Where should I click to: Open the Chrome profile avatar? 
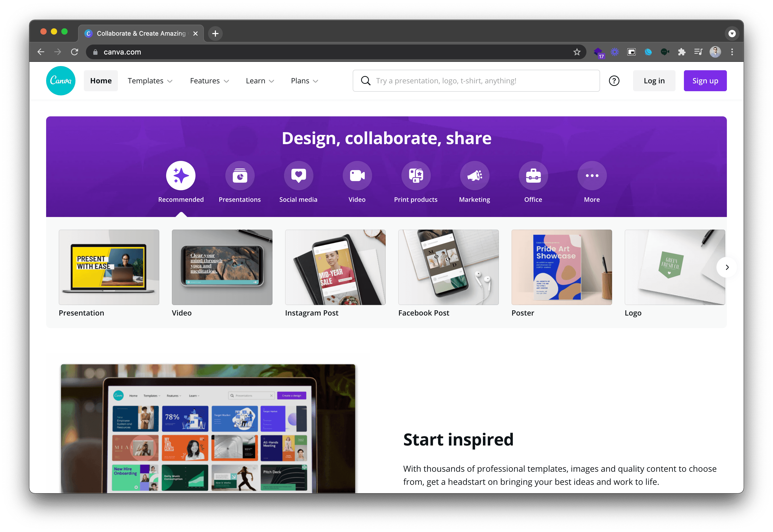715,52
